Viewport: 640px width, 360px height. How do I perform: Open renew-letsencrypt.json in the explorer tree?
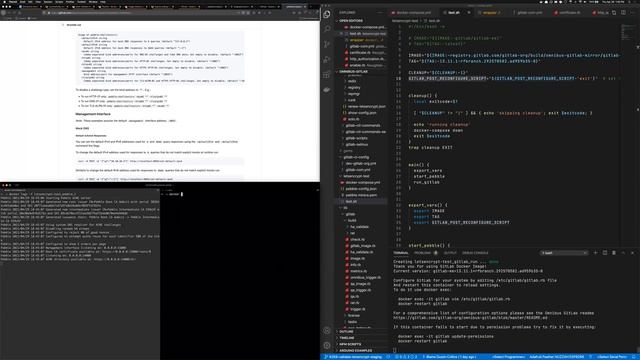point(366,107)
